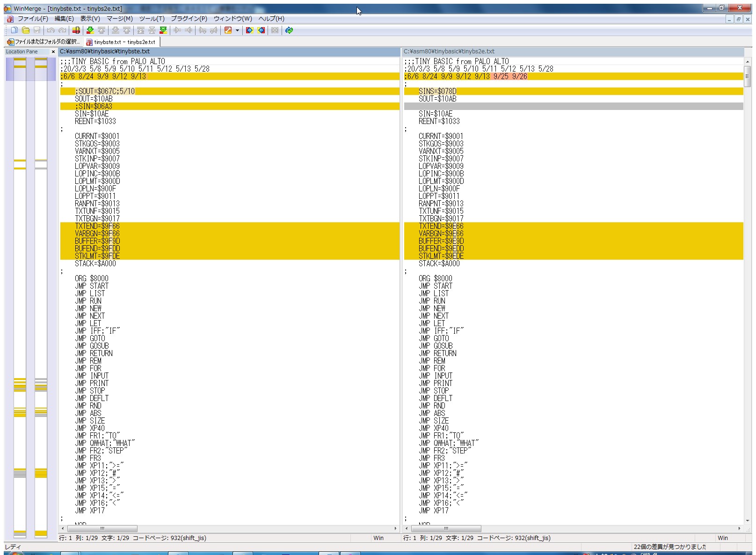Click right pane line STKLMT=$9EDE
Viewport: 756px width, 555px height.
point(574,256)
